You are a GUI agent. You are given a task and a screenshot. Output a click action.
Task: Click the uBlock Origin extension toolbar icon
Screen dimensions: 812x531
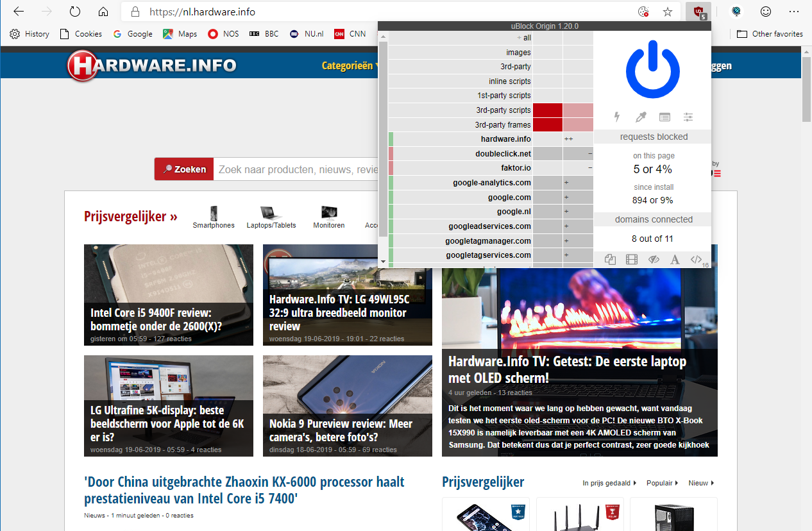click(699, 12)
